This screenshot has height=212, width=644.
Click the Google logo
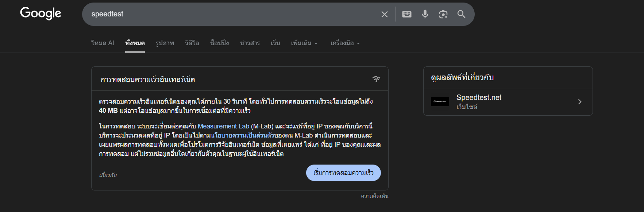point(41,14)
